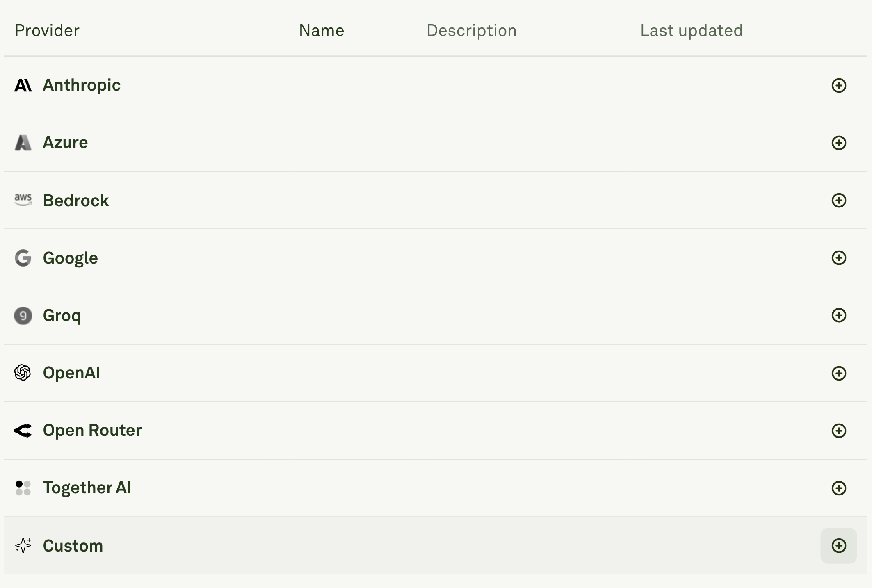872x588 pixels.
Task: Add a new Bedrock connection
Action: click(840, 201)
